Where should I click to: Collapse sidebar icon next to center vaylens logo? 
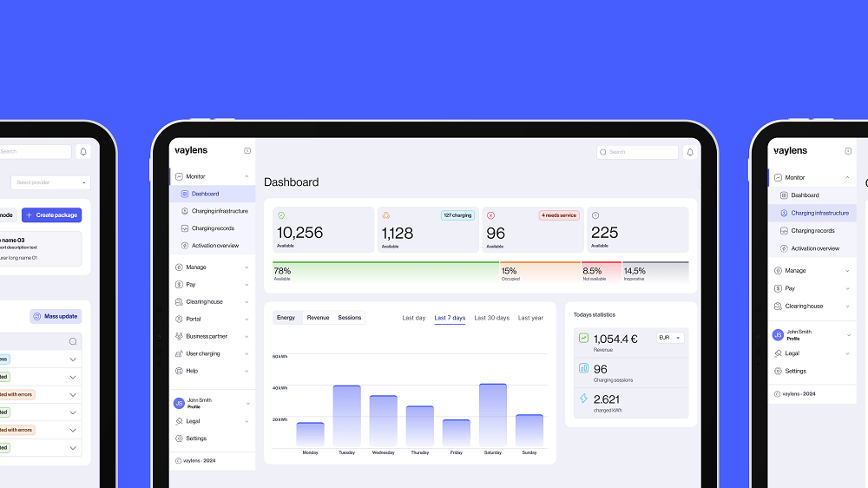pyautogui.click(x=247, y=151)
